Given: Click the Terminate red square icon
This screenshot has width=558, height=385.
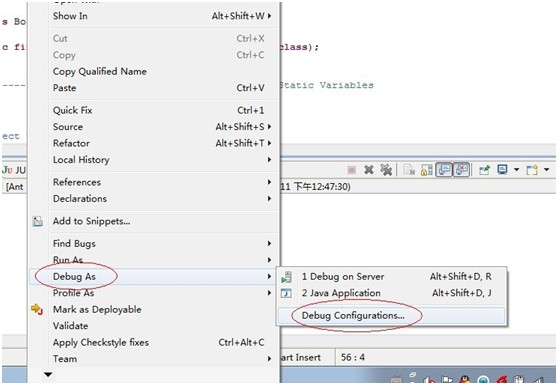Looking at the screenshot, I should [352, 170].
